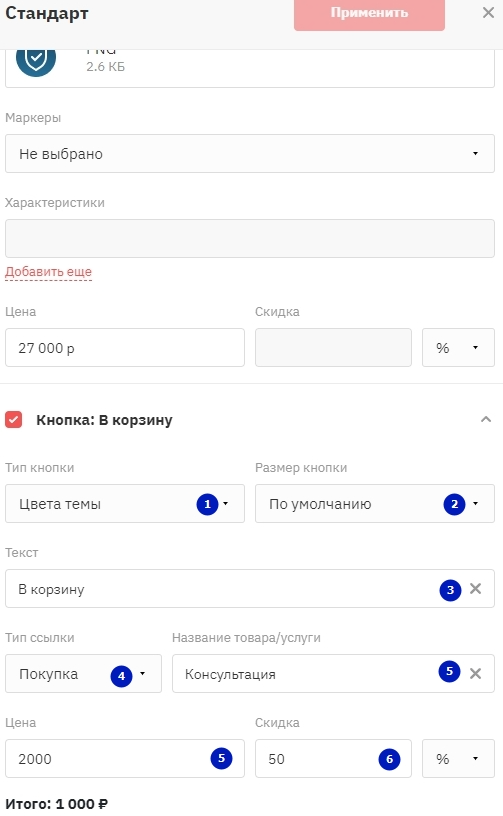Uncheck the 'Кнопка: В корзину' checkbox

click(x=14, y=419)
